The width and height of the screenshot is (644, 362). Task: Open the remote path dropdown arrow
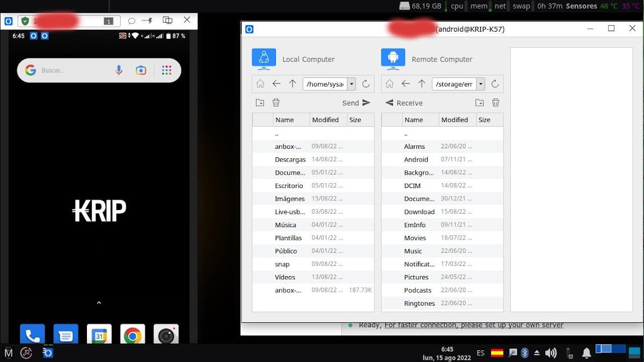coord(481,84)
